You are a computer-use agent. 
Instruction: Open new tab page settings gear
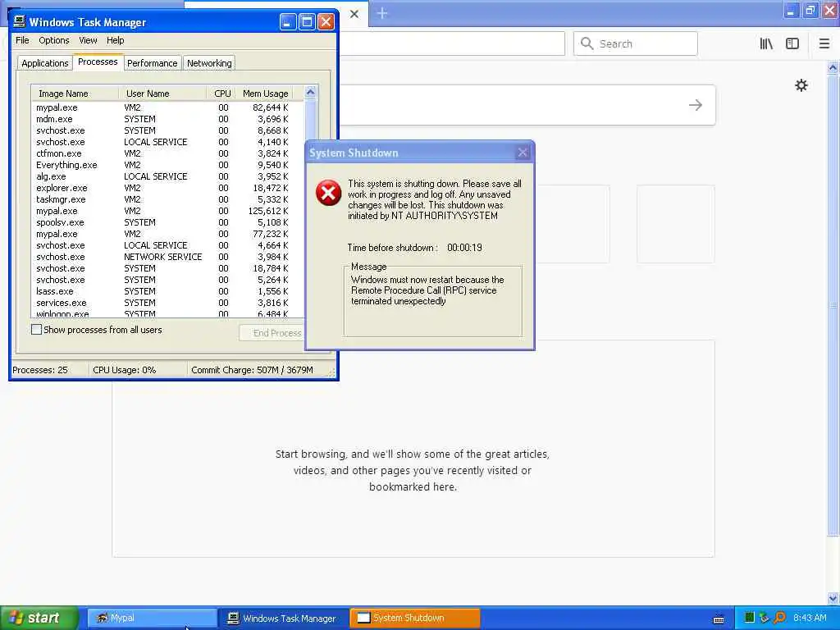pyautogui.click(x=801, y=85)
